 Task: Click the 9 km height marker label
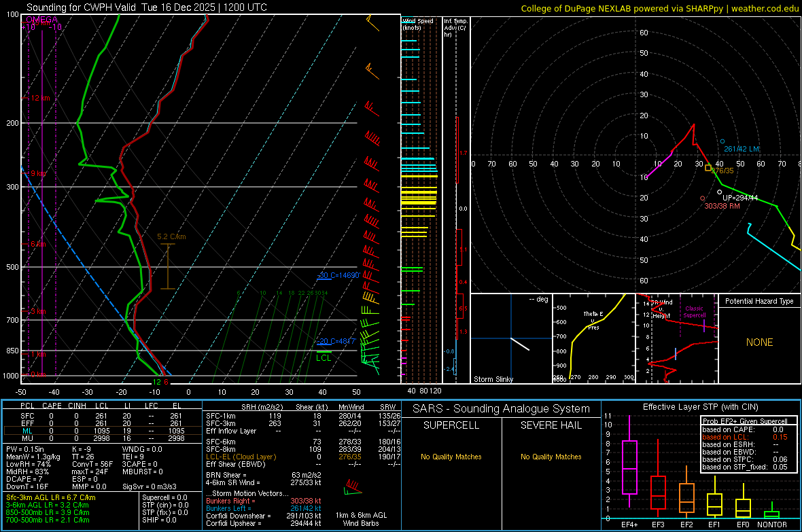click(x=38, y=173)
